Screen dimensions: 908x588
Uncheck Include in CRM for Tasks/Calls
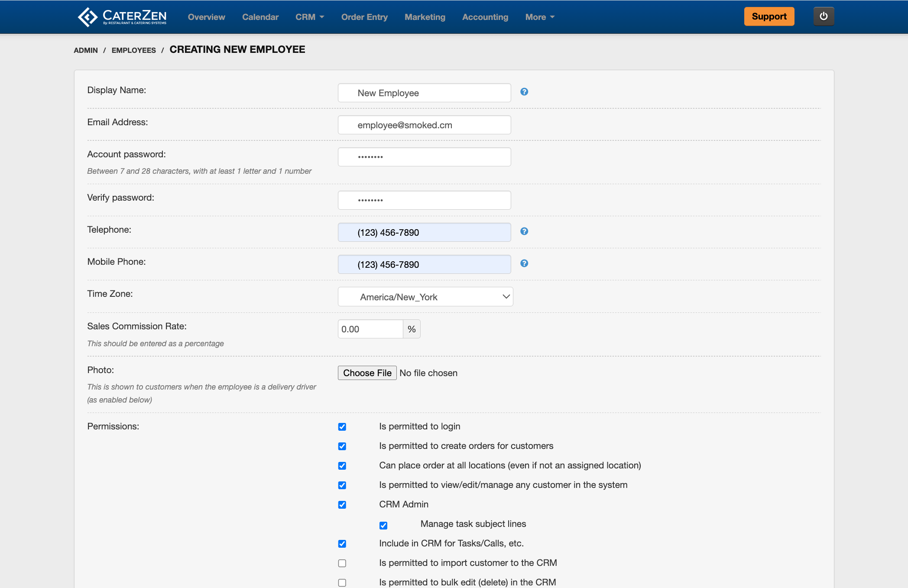tap(342, 544)
